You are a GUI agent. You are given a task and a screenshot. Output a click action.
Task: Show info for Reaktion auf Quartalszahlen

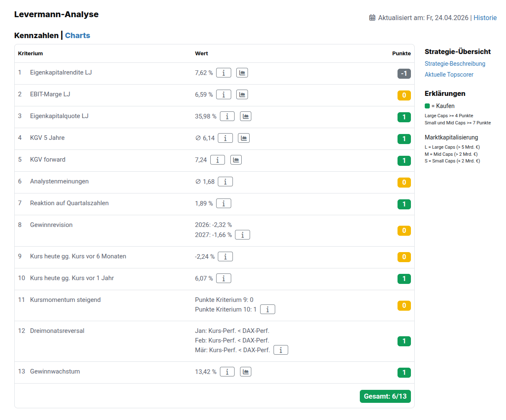224,204
